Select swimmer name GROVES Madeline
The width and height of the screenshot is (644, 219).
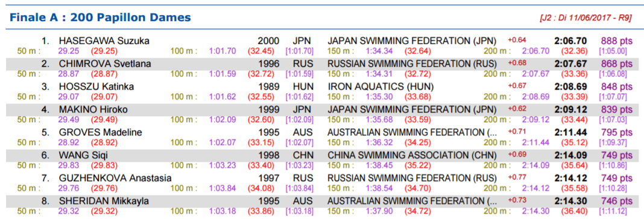[x=100, y=132]
